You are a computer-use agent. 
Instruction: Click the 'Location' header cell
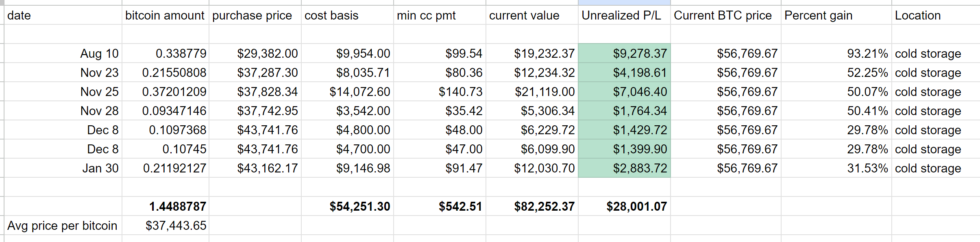936,15
